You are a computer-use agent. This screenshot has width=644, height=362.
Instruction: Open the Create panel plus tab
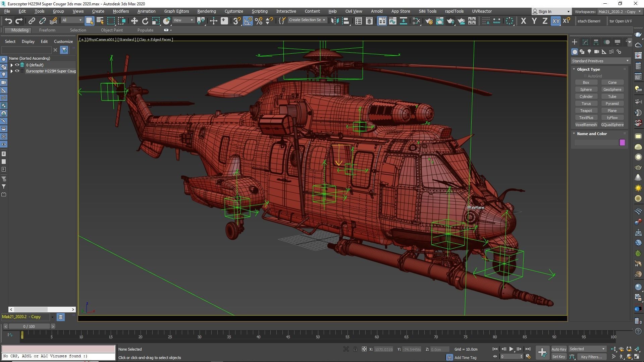click(x=575, y=42)
